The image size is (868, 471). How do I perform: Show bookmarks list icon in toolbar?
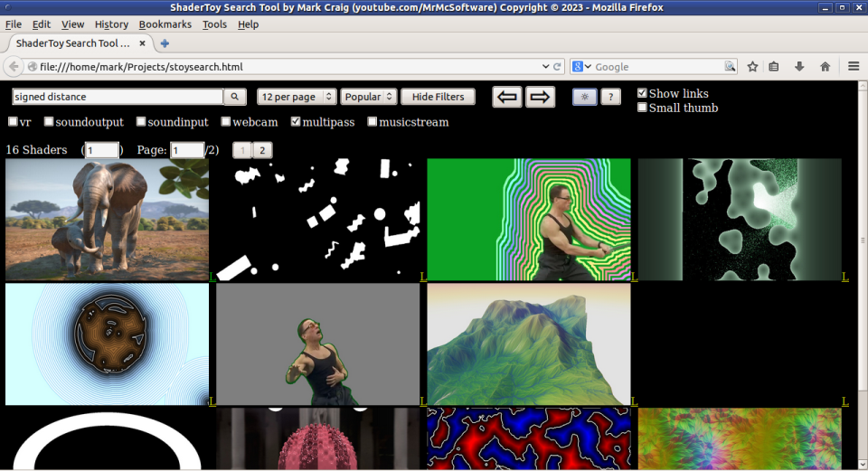774,66
